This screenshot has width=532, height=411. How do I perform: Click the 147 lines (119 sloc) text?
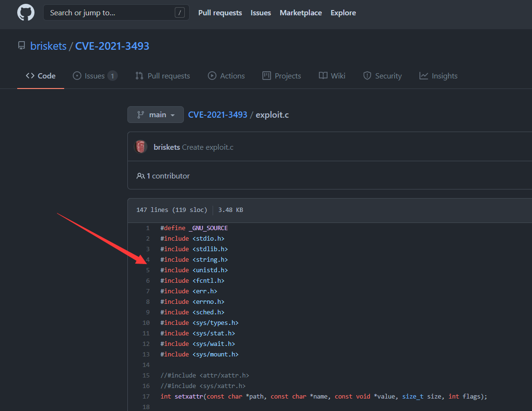click(172, 210)
